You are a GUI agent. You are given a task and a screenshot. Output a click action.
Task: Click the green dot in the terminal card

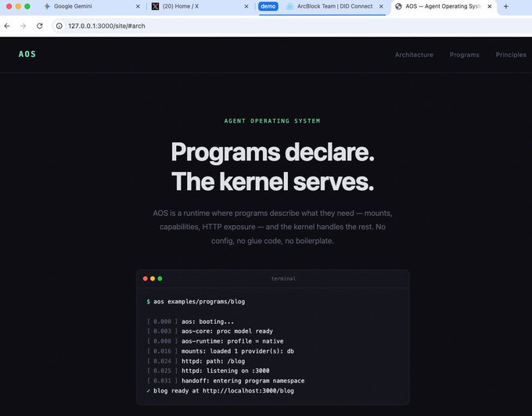pos(160,278)
